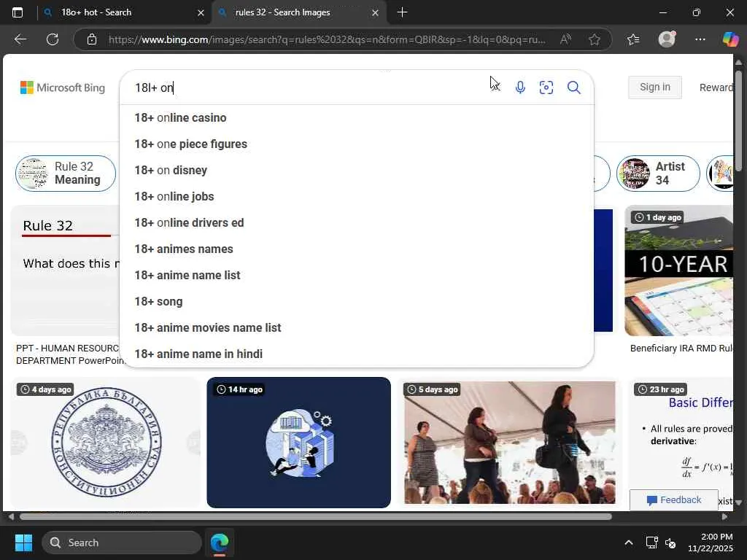Pick suggestion '18+ online drivers ed'
Image resolution: width=747 pixels, height=560 pixels.
(x=356, y=222)
